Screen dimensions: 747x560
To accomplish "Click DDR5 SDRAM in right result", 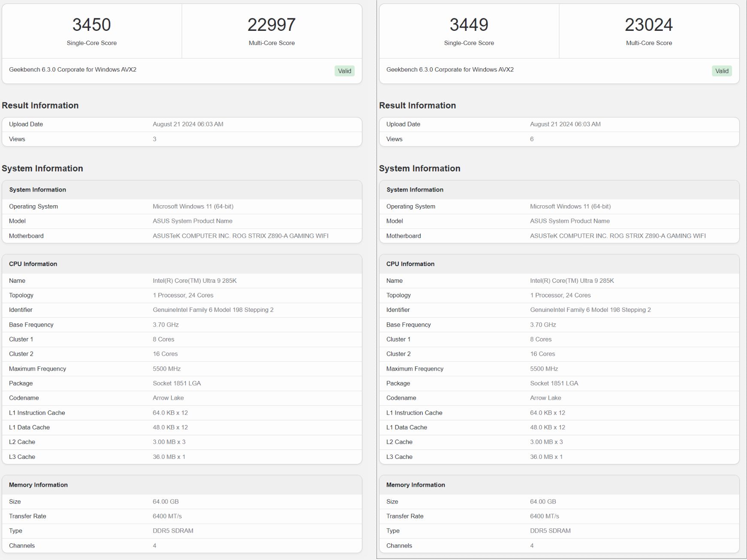I will click(x=550, y=531).
